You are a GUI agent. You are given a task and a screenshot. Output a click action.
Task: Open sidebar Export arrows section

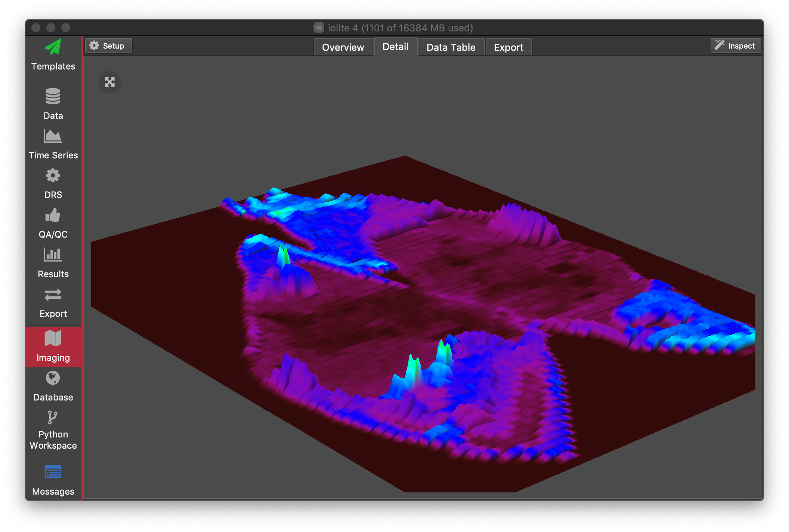[x=53, y=303]
